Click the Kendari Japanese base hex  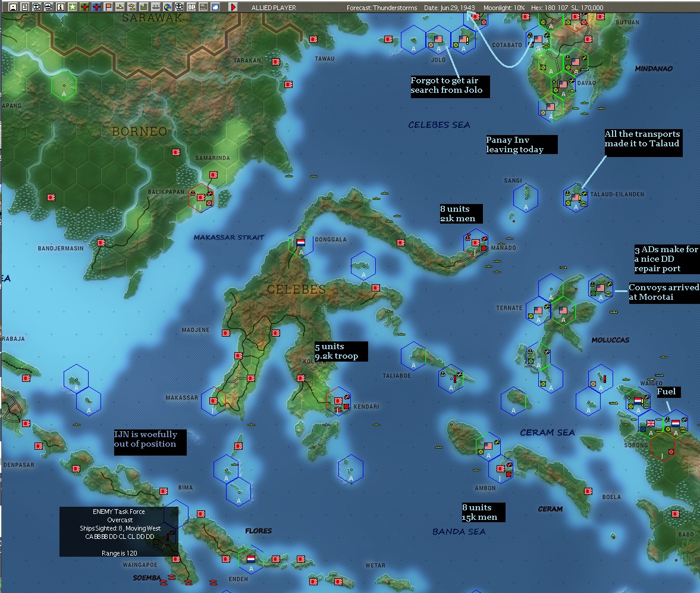(338, 401)
